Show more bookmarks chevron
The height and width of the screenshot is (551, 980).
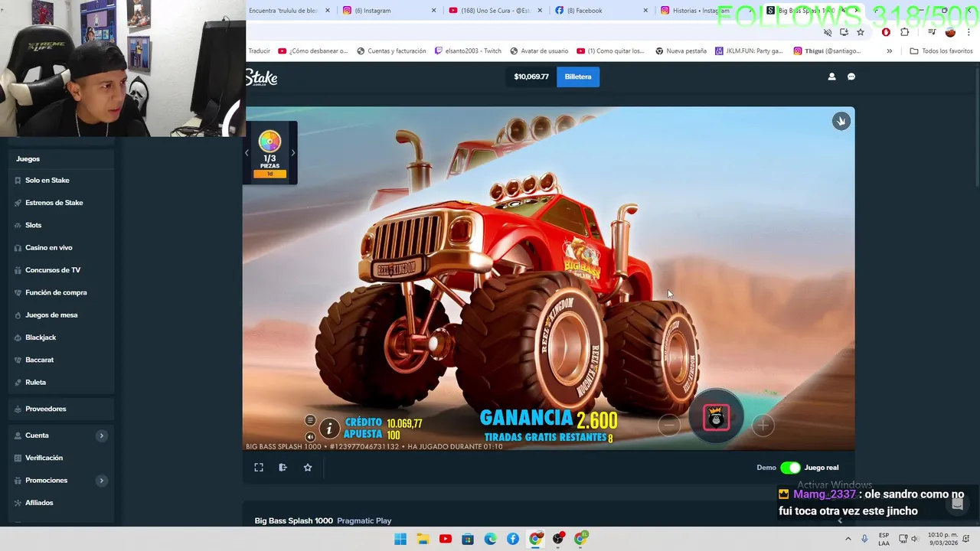[889, 51]
